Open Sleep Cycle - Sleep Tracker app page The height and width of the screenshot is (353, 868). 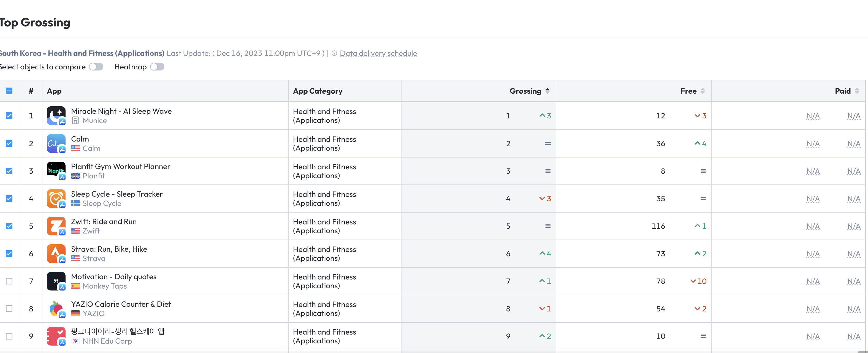pos(117,194)
